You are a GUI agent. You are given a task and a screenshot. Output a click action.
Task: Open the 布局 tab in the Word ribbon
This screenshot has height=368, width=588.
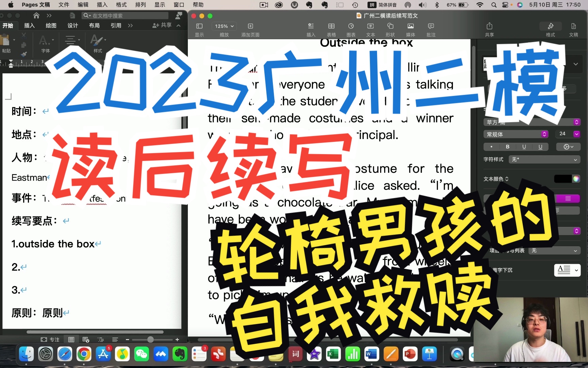(x=94, y=26)
